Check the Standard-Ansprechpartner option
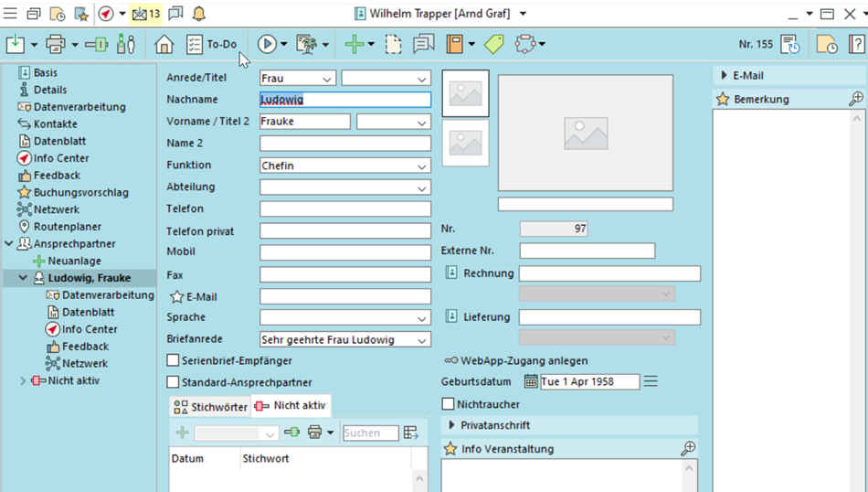This screenshot has width=868, height=492. (x=173, y=381)
